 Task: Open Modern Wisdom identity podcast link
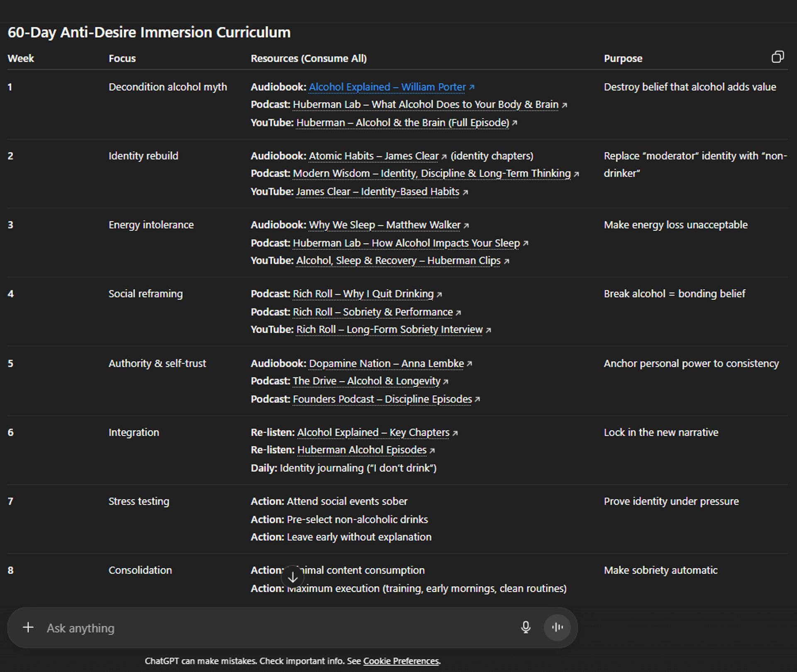[431, 173]
